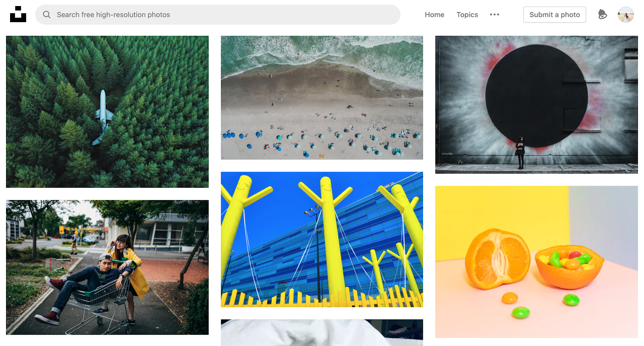This screenshot has width=644, height=346.
Task: Click the woman standing before the mural
Action: pyautogui.click(x=520, y=153)
